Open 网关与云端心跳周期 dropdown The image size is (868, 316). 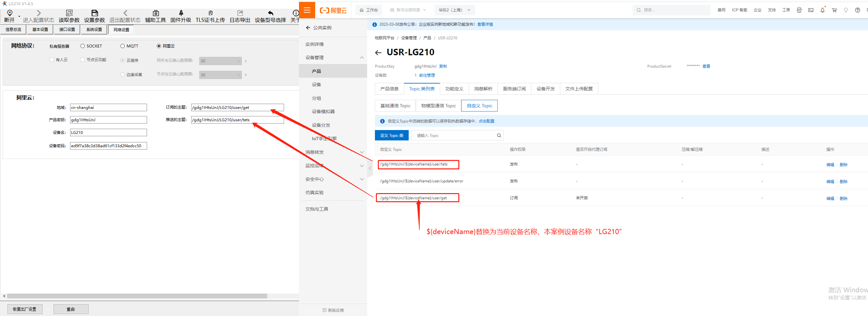(220, 61)
